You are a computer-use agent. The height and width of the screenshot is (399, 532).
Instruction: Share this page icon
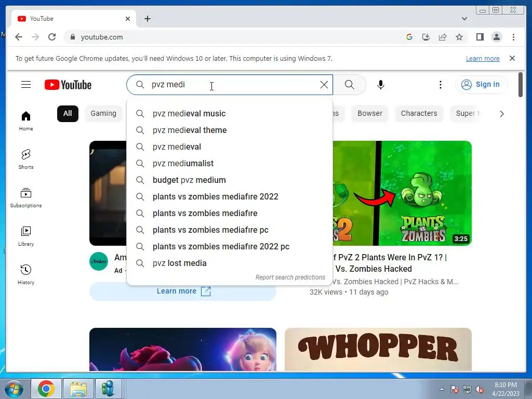[443, 37]
